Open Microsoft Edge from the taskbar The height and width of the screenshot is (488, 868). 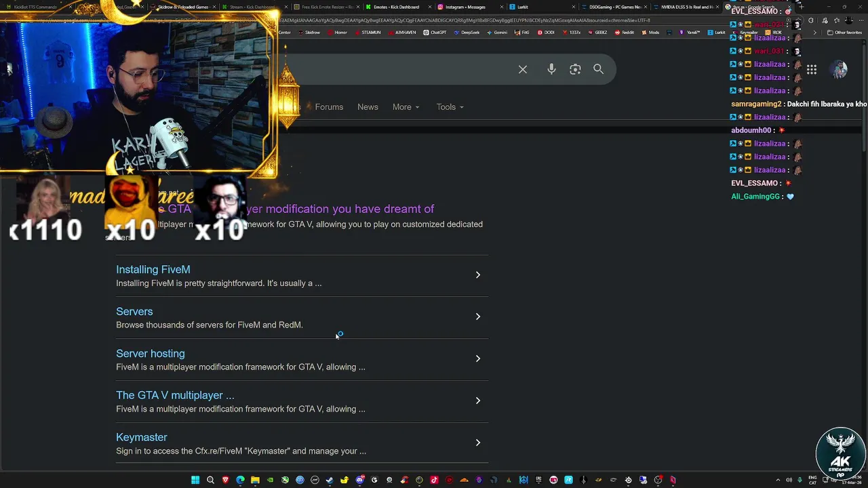240,480
